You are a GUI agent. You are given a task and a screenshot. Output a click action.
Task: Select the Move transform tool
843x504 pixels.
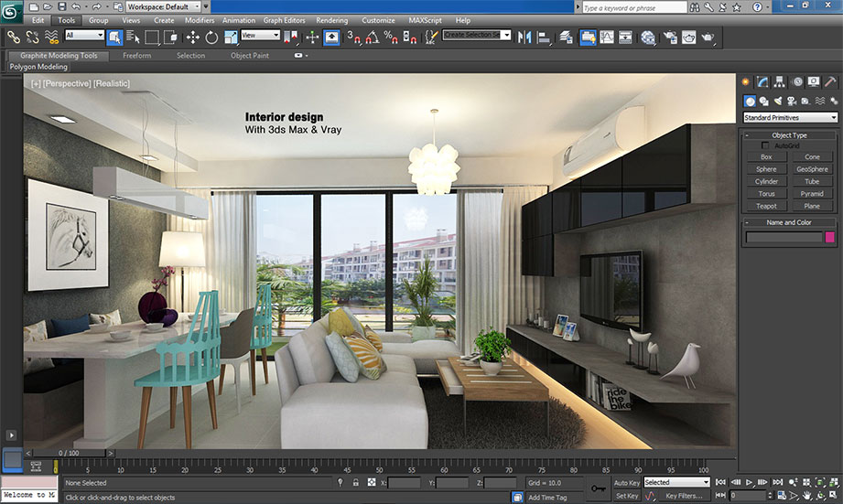click(x=193, y=38)
